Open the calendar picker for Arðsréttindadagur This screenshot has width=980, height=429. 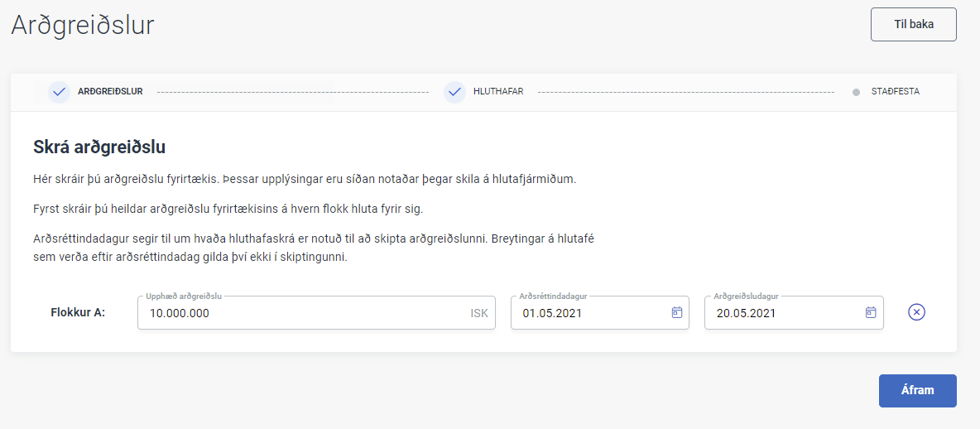click(x=676, y=312)
